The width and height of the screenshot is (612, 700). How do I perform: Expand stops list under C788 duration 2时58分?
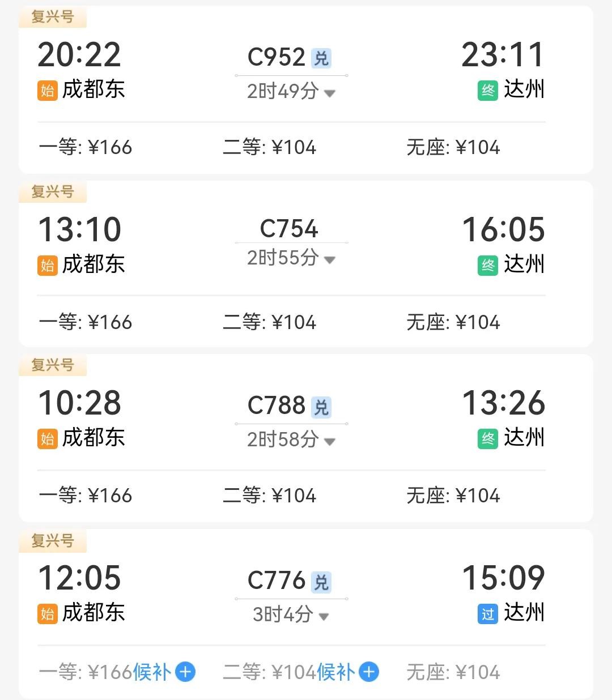[329, 441]
